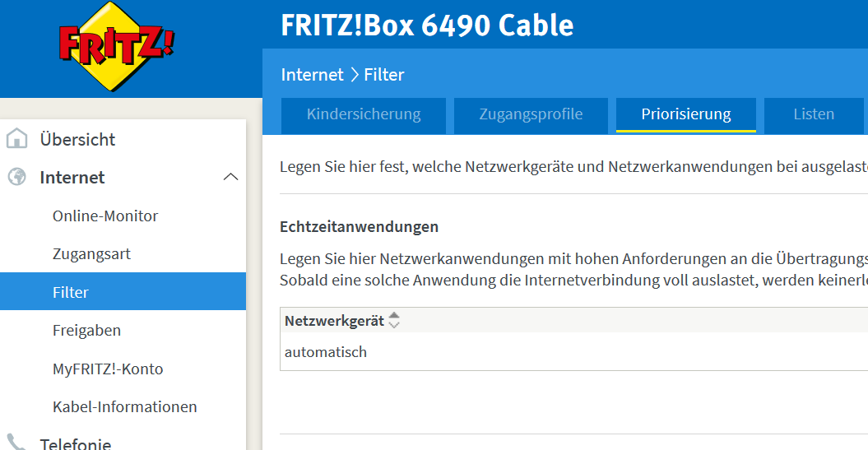Click the globe icon beside Internet
The height and width of the screenshot is (450, 868).
[x=16, y=177]
